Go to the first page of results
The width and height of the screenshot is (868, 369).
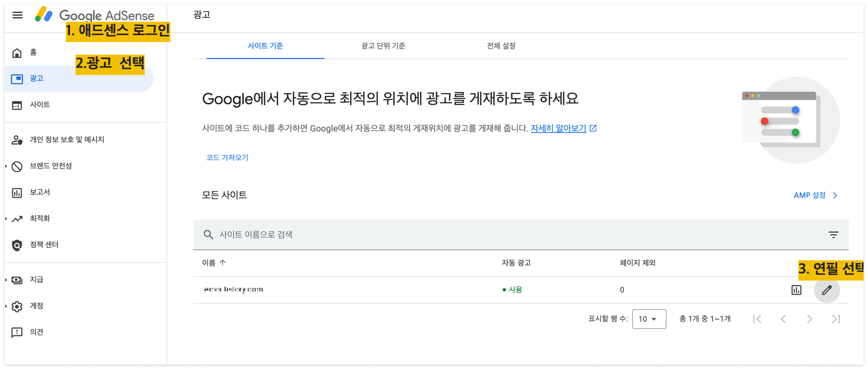coord(757,319)
